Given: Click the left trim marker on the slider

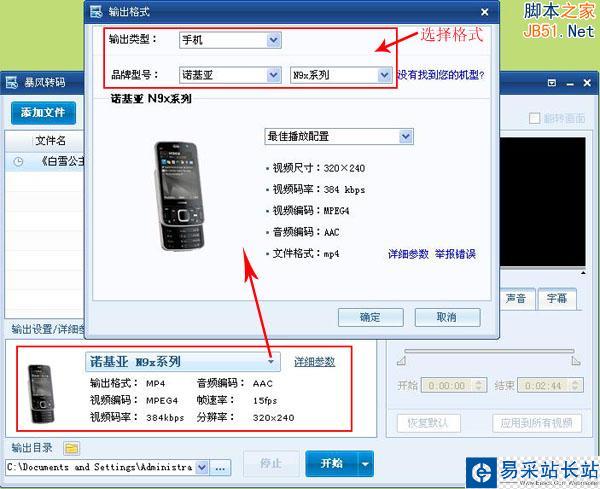Looking at the screenshot, I should pyautogui.click(x=401, y=360).
